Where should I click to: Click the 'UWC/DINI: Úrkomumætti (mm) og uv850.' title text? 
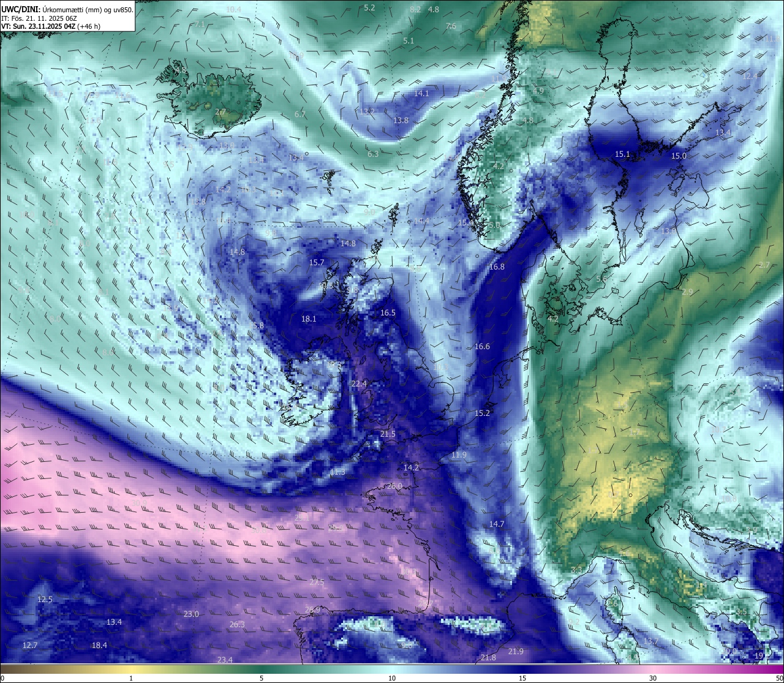point(67,9)
